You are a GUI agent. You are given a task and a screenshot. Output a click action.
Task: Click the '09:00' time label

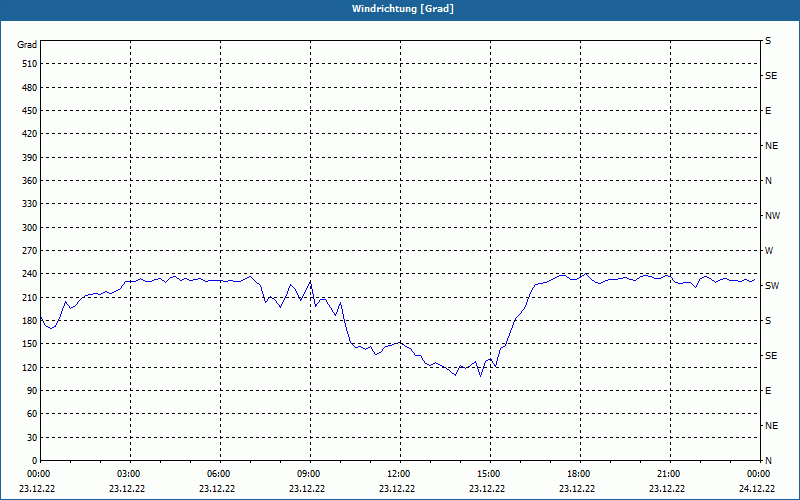point(310,474)
